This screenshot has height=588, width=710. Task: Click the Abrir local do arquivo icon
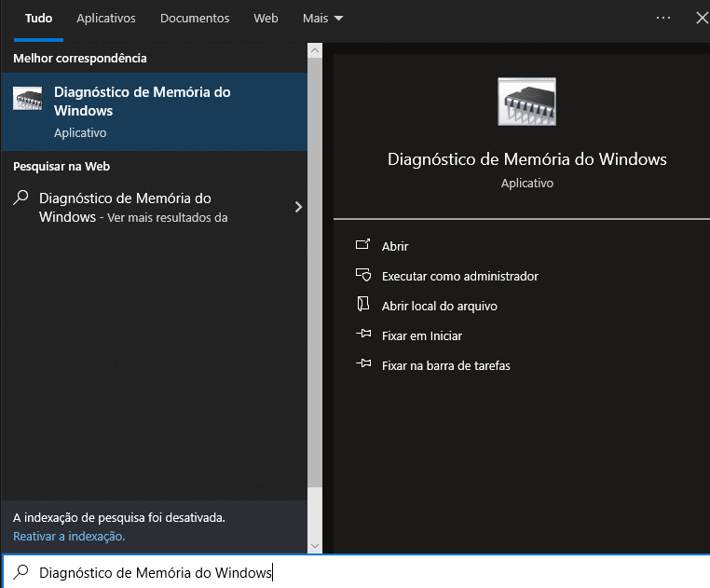tap(363, 306)
